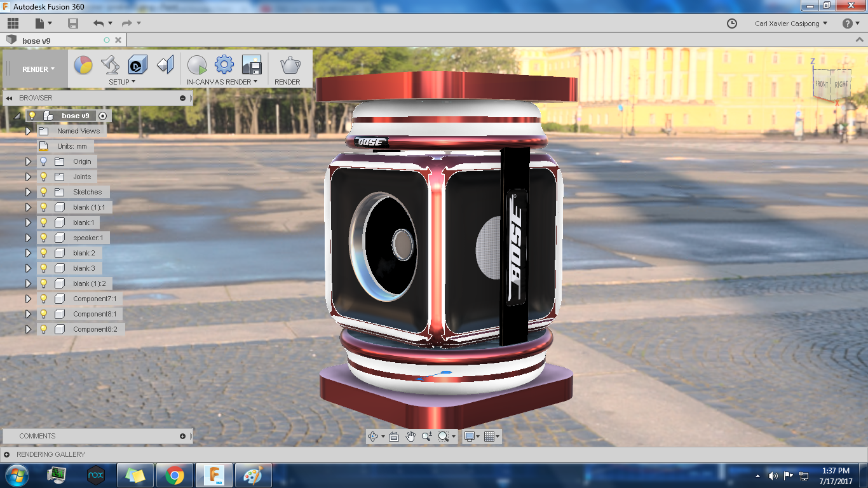This screenshot has width=868, height=488.
Task: Open the bose v9 document tab
Action: [36, 39]
